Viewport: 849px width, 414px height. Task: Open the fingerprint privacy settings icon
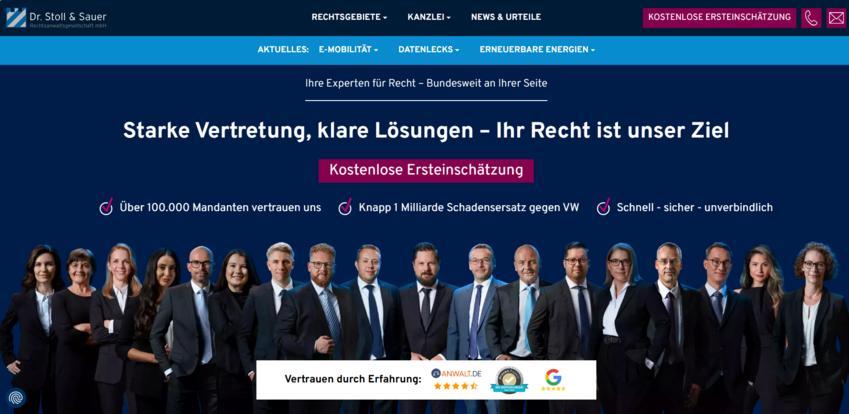point(16,398)
